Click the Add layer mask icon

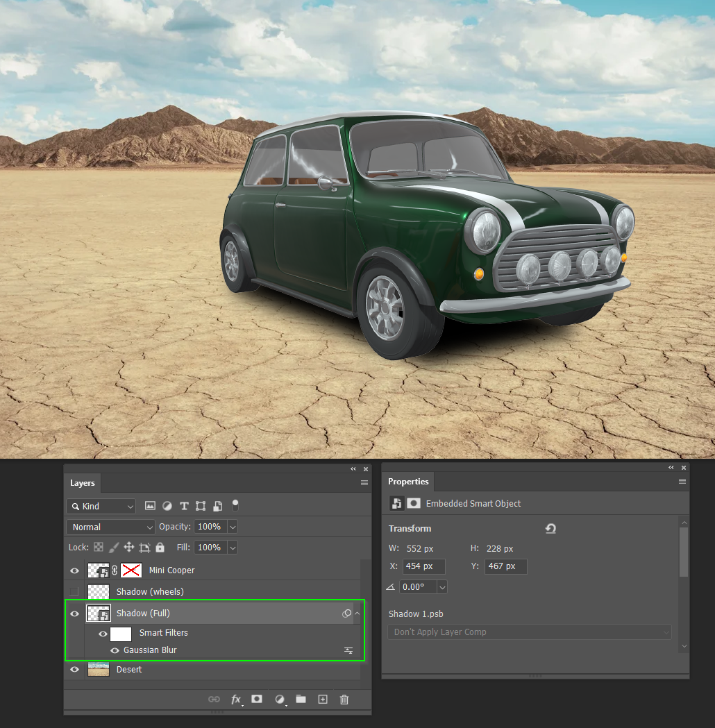point(257,700)
